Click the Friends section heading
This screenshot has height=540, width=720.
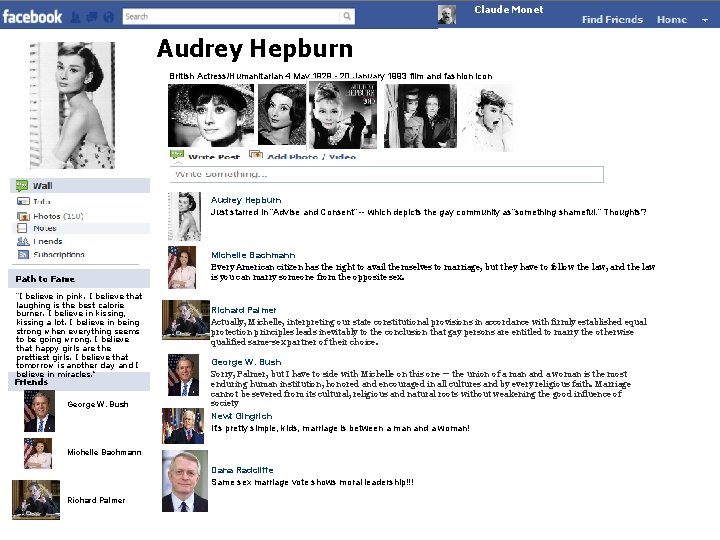(x=31, y=382)
